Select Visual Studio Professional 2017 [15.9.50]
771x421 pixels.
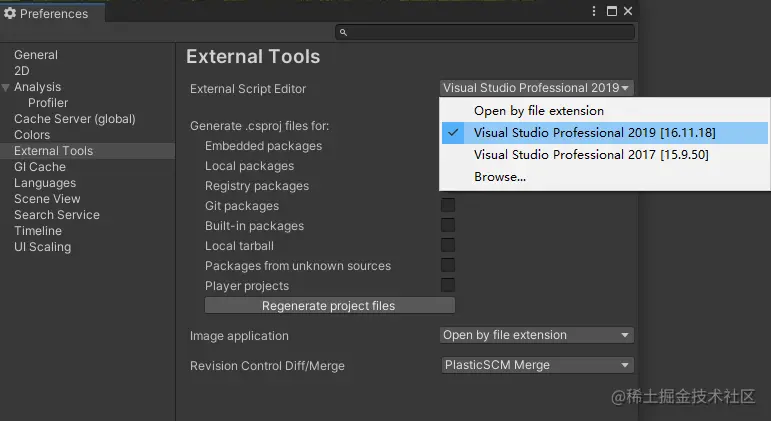tap(605, 155)
